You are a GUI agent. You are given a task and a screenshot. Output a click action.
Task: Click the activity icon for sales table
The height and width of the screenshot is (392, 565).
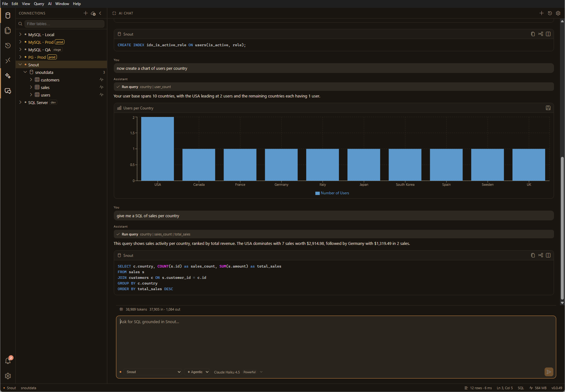pyautogui.click(x=102, y=87)
